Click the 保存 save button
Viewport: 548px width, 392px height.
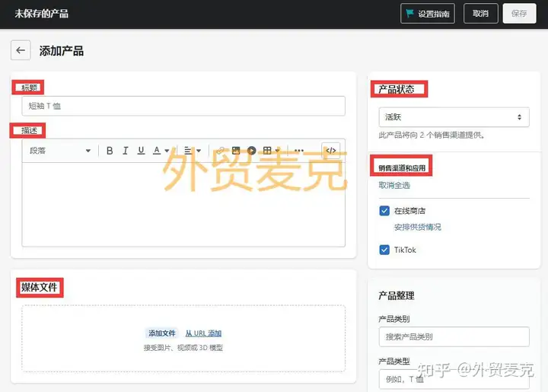click(x=519, y=14)
